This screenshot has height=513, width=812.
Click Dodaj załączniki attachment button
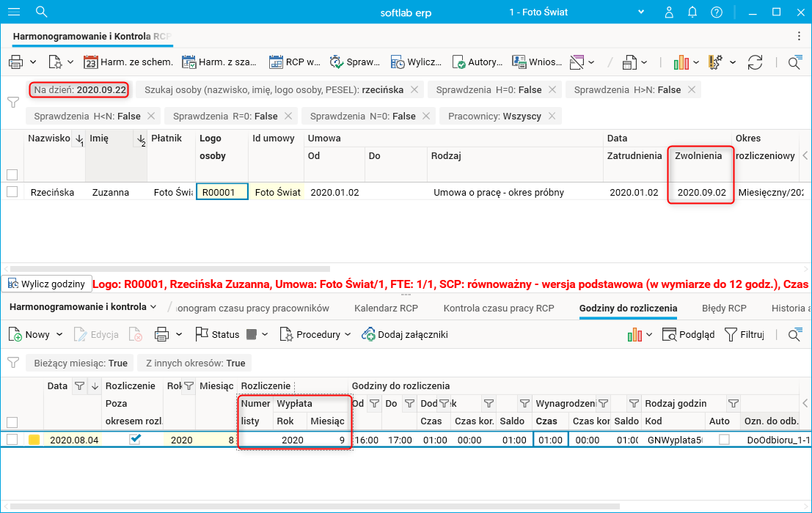404,335
